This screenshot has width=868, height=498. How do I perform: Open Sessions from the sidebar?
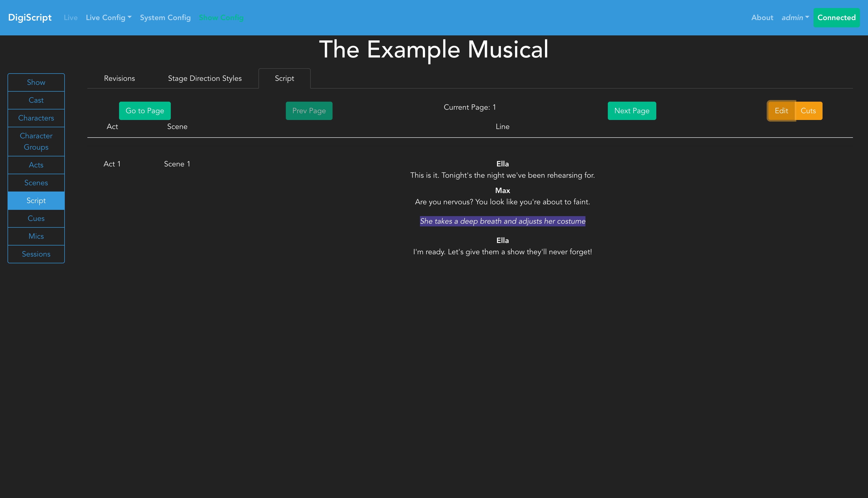(36, 254)
